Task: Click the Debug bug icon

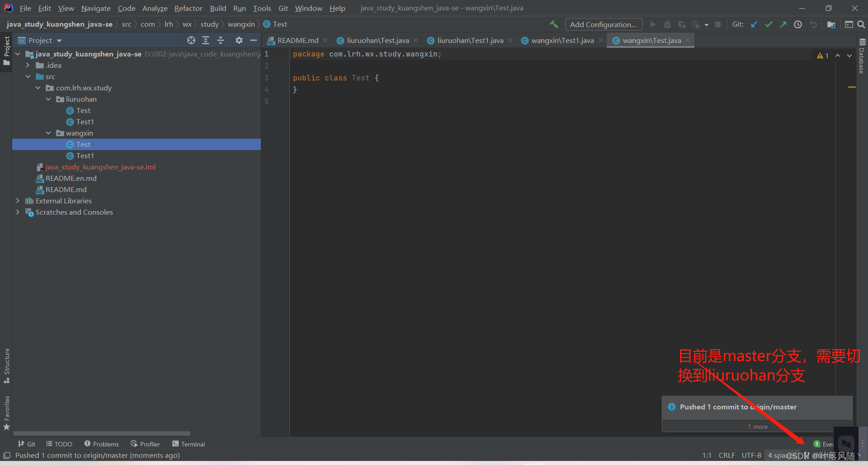Action: tap(667, 24)
